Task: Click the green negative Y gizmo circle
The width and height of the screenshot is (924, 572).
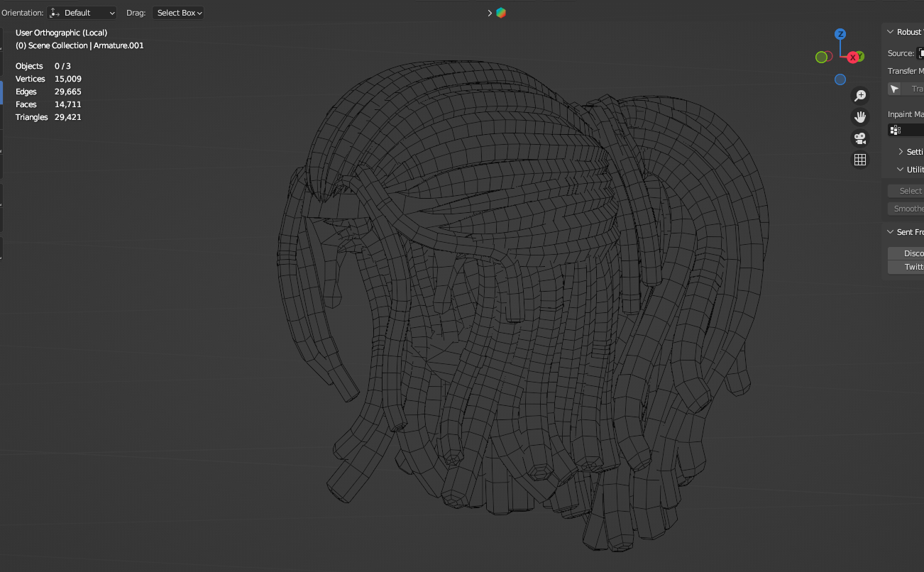Action: [821, 57]
